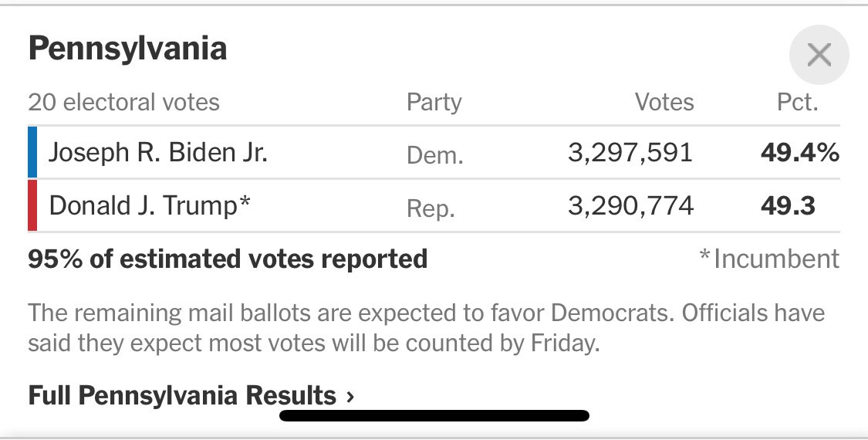Click the Votes column header

664,102
